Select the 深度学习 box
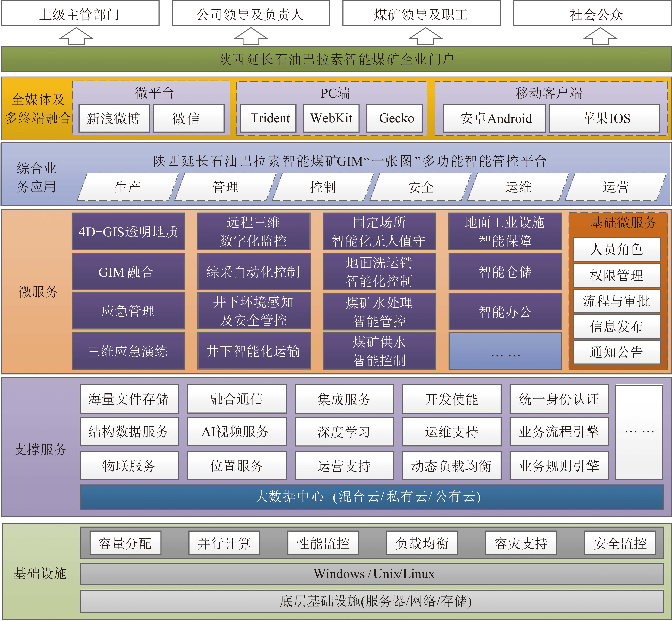Image resolution: width=672 pixels, height=621 pixels. click(x=344, y=432)
